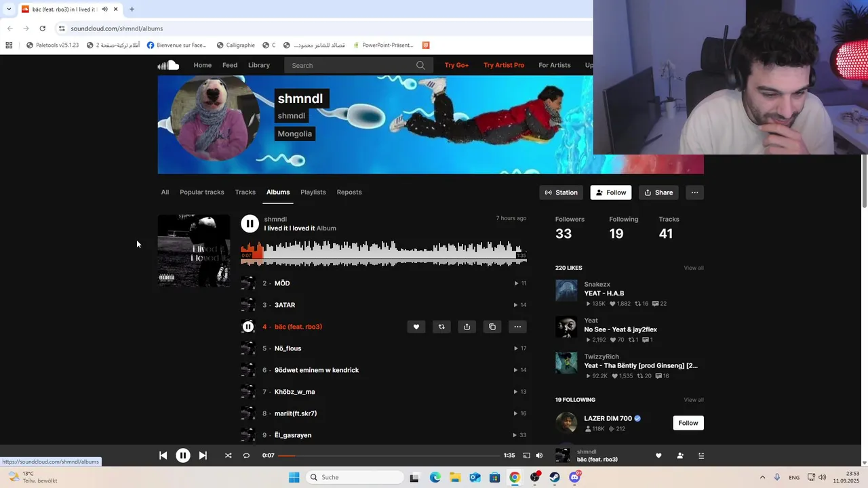Viewport: 868px width, 488px height.
Task: Open the profile more options ellipsis
Action: coord(694,192)
